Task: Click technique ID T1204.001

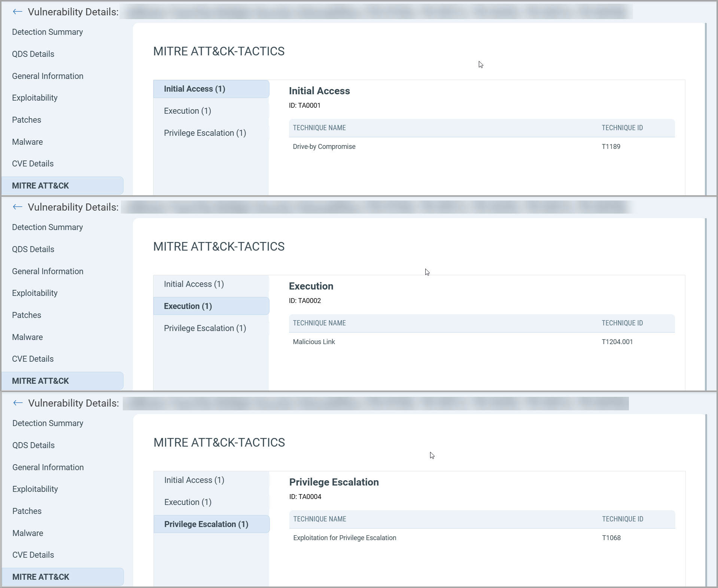Action: pyautogui.click(x=617, y=342)
